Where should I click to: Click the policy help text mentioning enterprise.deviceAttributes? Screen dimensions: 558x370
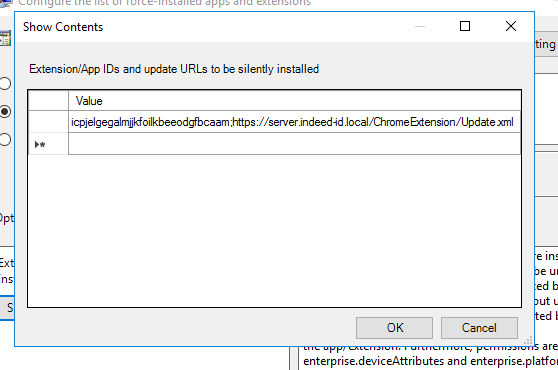(430, 361)
